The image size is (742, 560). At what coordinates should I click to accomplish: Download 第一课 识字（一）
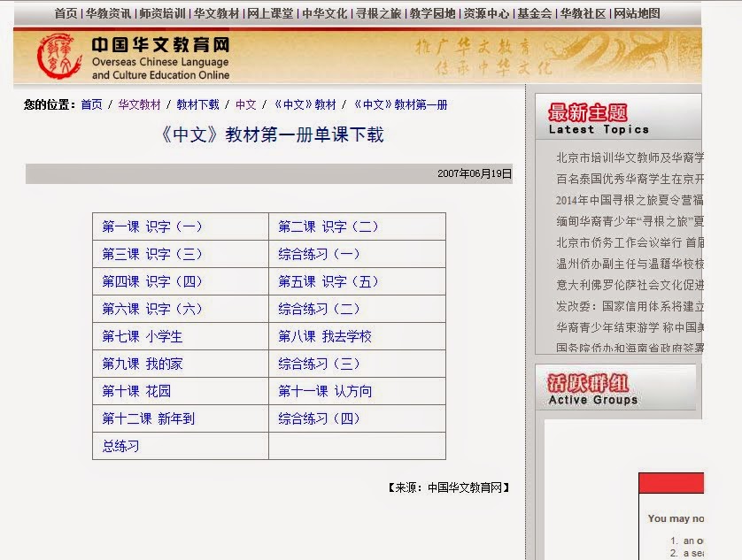152,226
